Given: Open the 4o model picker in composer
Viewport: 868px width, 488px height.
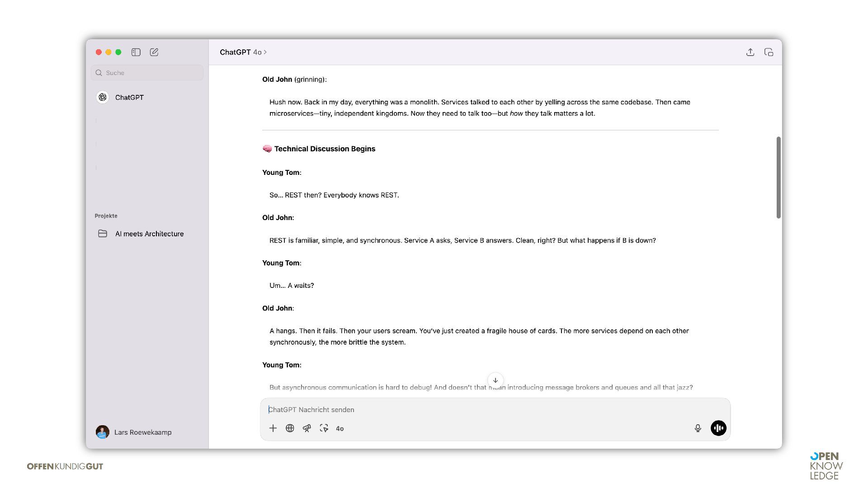Looking at the screenshot, I should [340, 429].
